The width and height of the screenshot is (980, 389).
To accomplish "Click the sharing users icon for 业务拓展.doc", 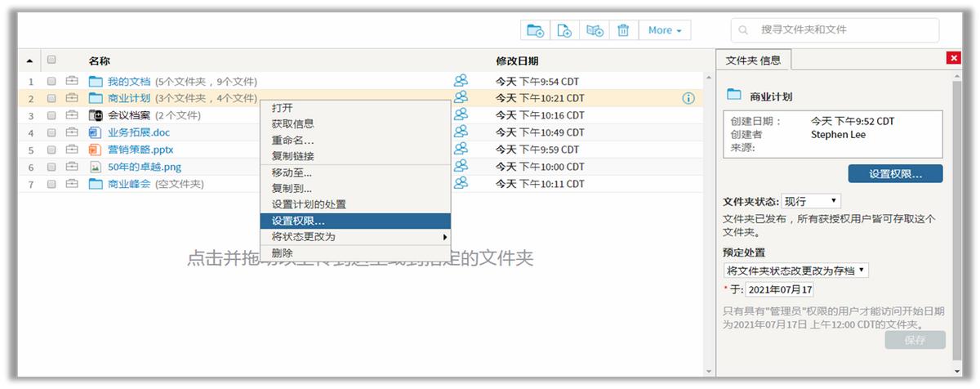I will [461, 132].
